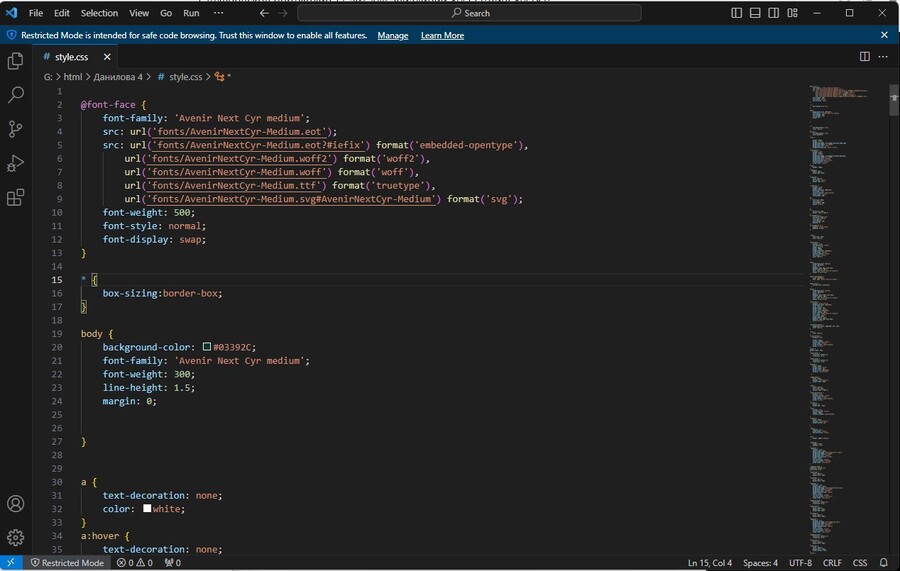The image size is (900, 571).
Task: Open the editor More Actions ellipsis
Action: coord(884,57)
